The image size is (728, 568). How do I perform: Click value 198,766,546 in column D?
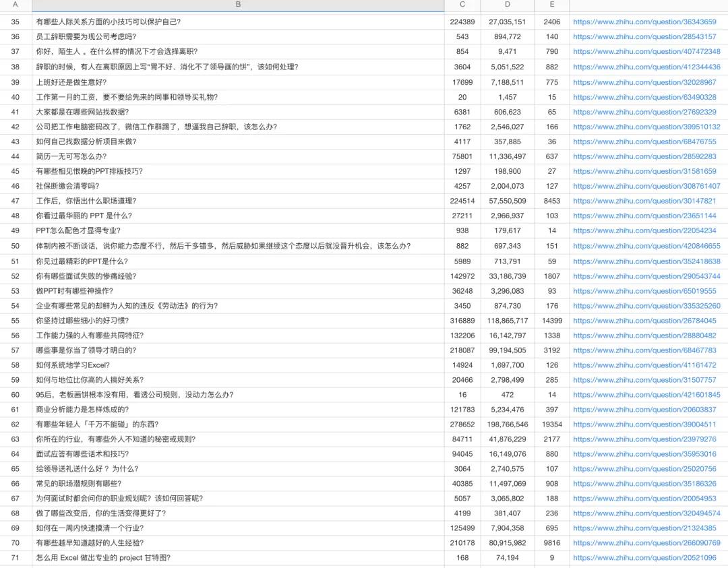click(507, 424)
